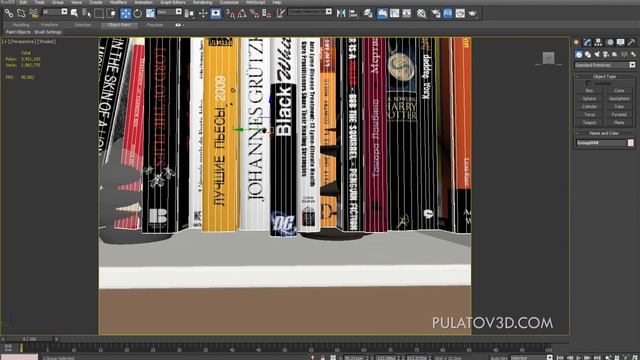
Task: Activate the Select and Move tool
Action: click(x=125, y=13)
